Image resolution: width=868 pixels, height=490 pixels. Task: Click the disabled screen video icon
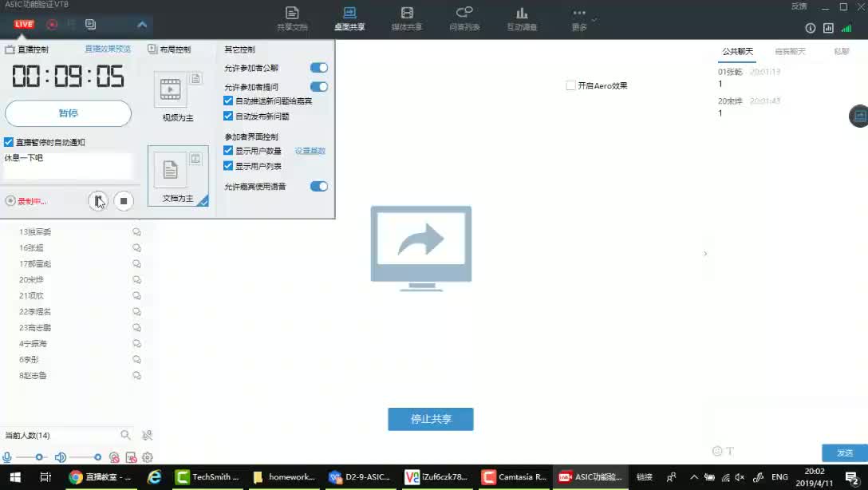[x=131, y=458]
